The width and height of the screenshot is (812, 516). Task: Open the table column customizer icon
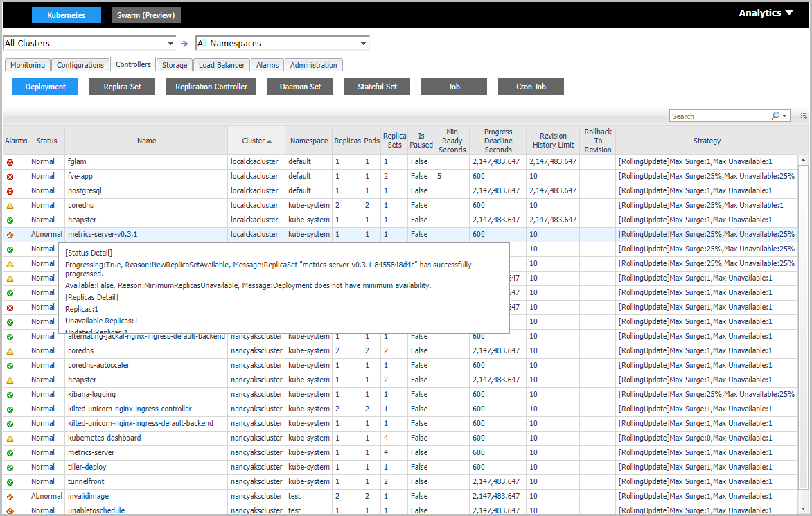pos(804,116)
